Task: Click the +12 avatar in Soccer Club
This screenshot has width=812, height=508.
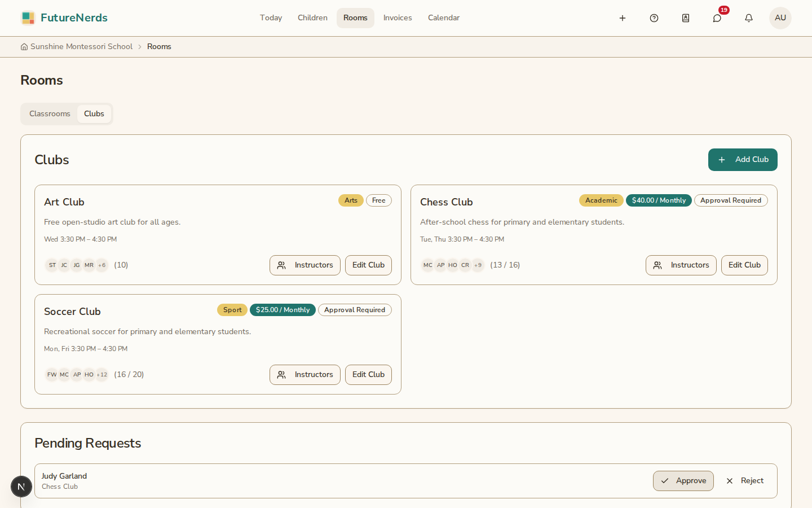Action: 101,375
